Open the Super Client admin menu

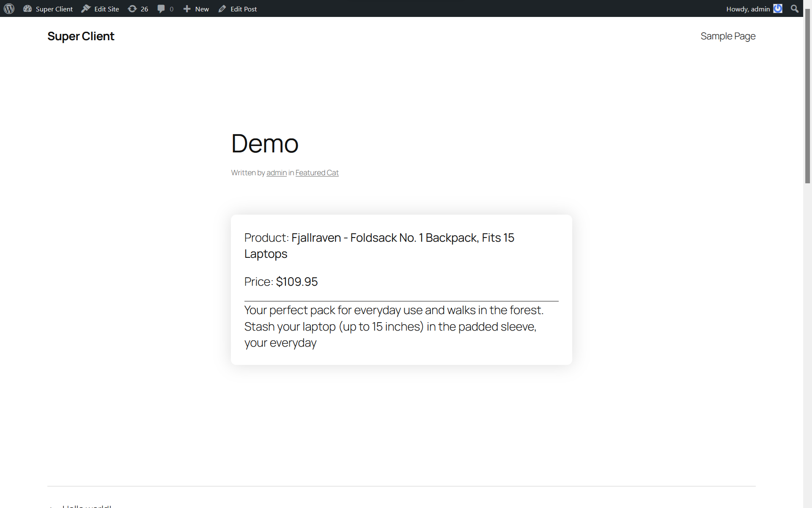click(x=54, y=9)
